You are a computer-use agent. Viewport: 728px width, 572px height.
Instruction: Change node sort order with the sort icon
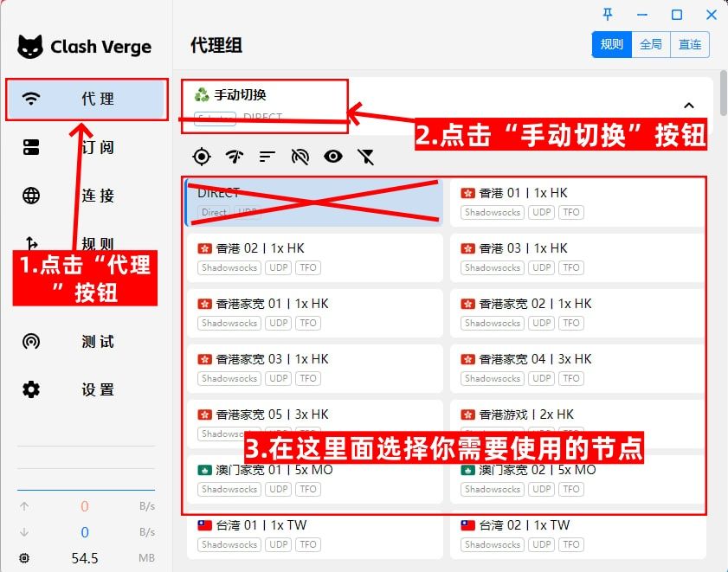(x=267, y=157)
